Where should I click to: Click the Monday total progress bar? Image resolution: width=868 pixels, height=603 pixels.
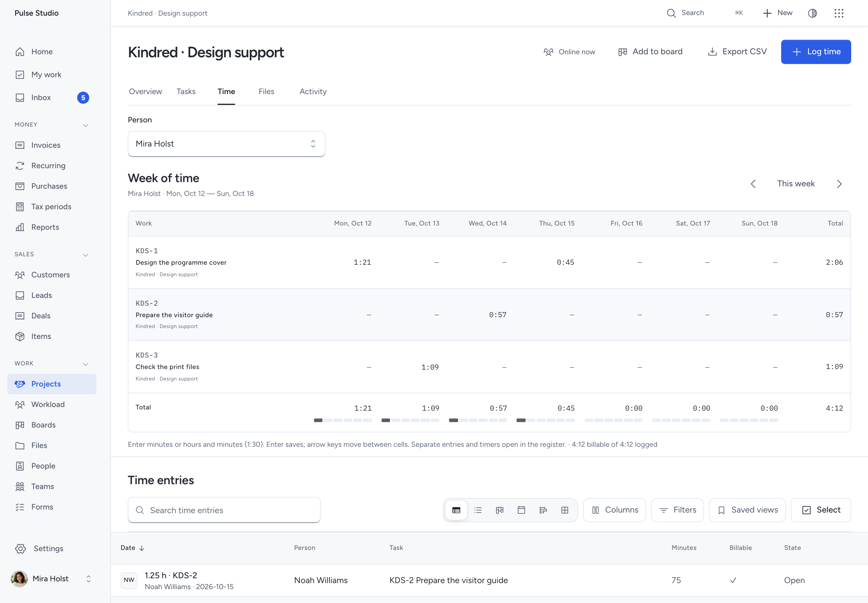(343, 420)
